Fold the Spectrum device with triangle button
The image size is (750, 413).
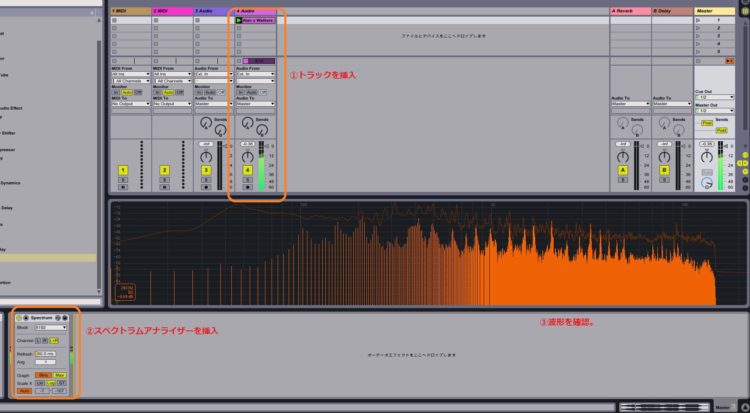pos(26,318)
